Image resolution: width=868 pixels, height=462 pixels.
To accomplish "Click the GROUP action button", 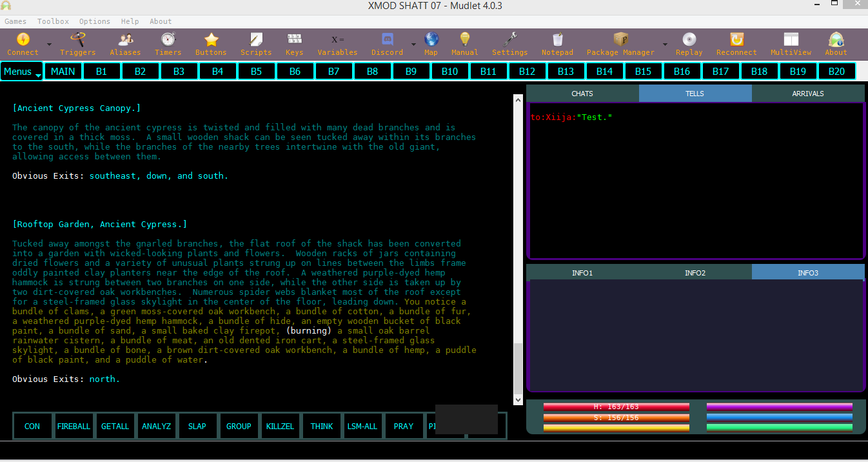I will (239, 426).
